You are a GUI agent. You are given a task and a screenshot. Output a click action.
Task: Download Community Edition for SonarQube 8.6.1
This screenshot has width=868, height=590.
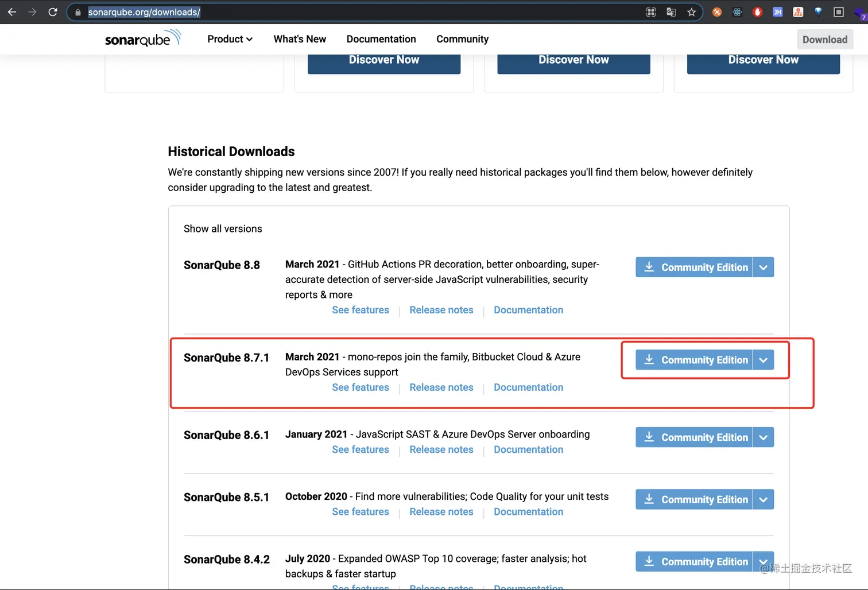pos(694,437)
